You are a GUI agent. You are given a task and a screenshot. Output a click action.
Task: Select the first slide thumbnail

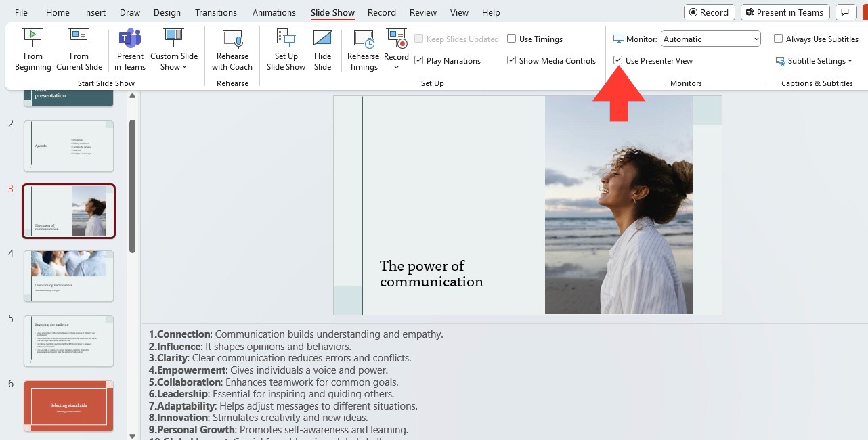click(69, 97)
